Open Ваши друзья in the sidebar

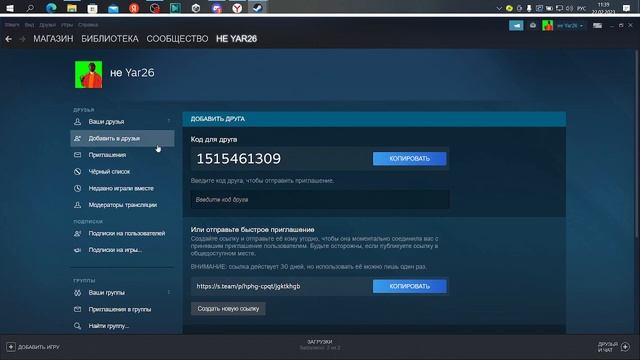pos(122,122)
